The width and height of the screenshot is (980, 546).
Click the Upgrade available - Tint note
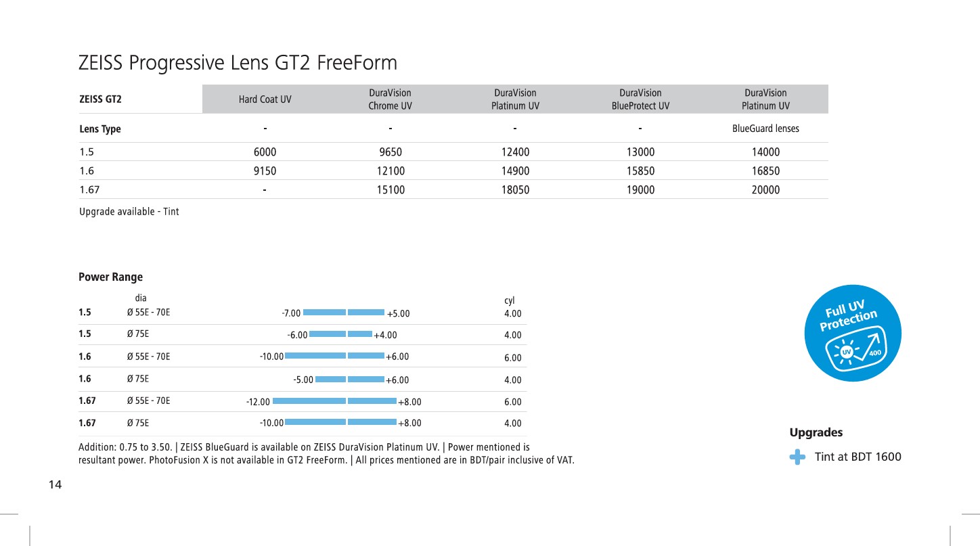click(129, 212)
